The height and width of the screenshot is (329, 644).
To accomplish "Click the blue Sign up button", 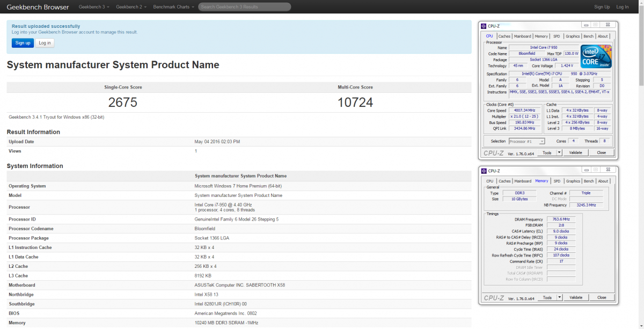I will (x=23, y=43).
